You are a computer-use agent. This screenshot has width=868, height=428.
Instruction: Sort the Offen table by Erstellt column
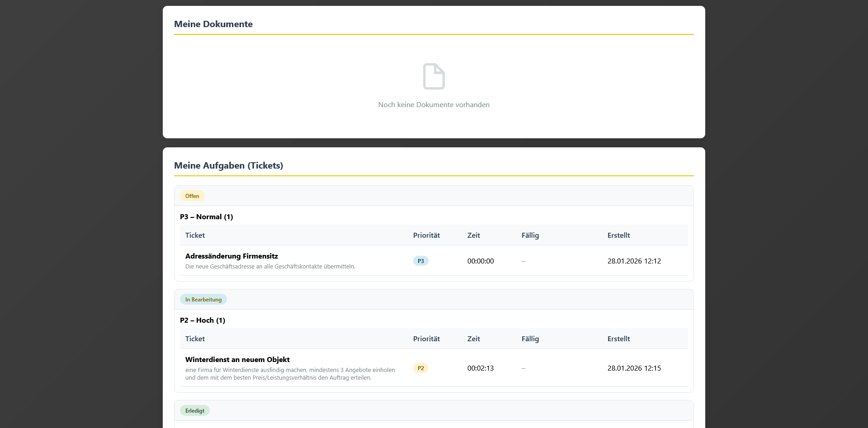coord(618,235)
